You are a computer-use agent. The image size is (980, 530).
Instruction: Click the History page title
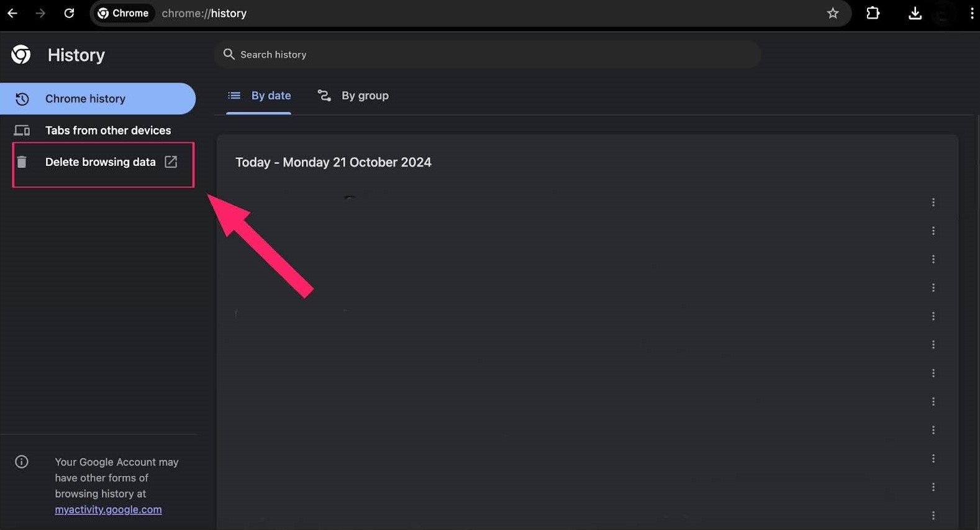[x=76, y=55]
